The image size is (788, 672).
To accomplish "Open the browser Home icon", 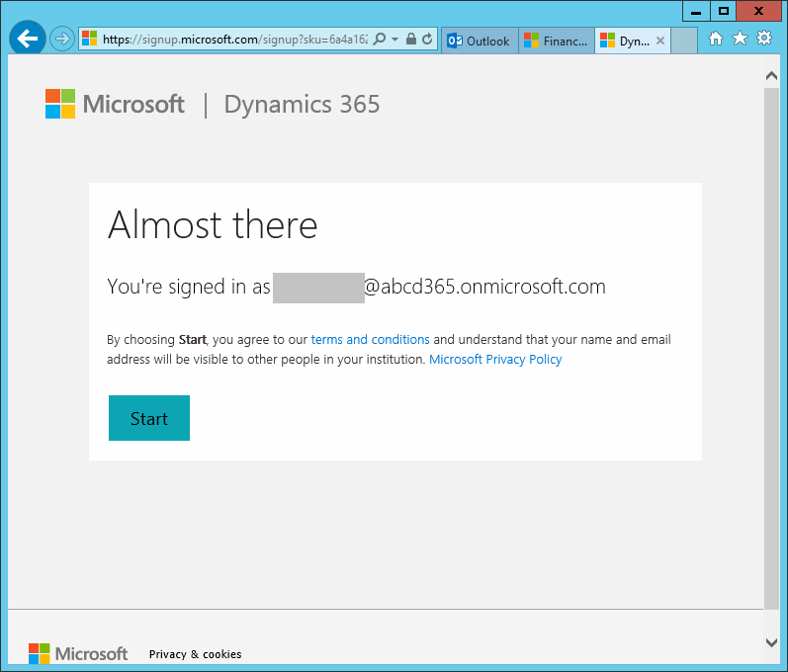I will pos(716,39).
